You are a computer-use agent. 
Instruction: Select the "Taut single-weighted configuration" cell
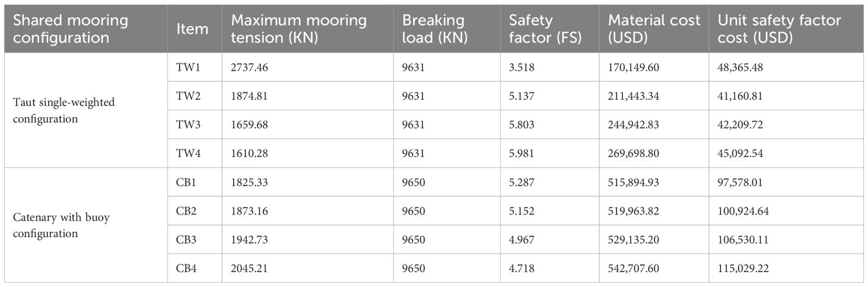click(64, 111)
